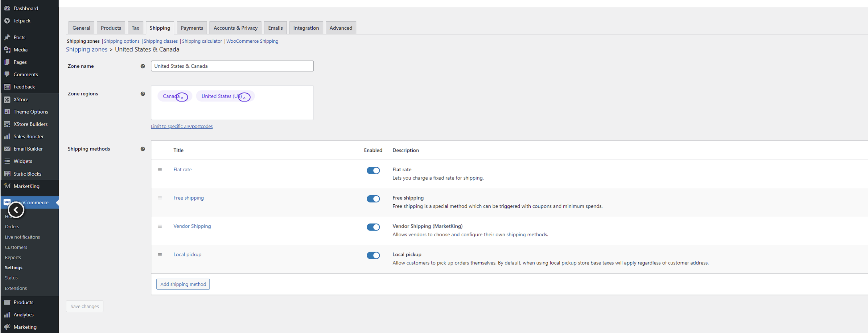Image resolution: width=868 pixels, height=333 pixels.
Task: Open Shipping classes sub-section
Action: pos(160,41)
